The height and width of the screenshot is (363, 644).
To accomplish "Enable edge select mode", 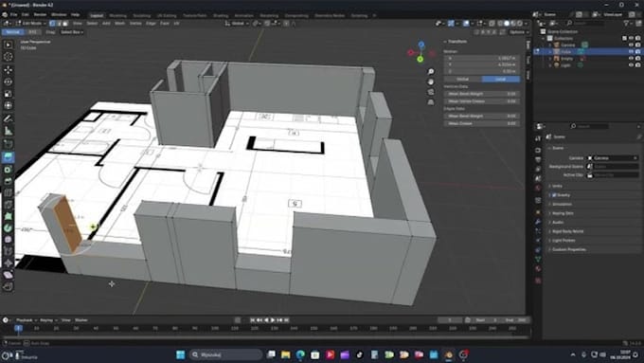I will pos(59,24).
